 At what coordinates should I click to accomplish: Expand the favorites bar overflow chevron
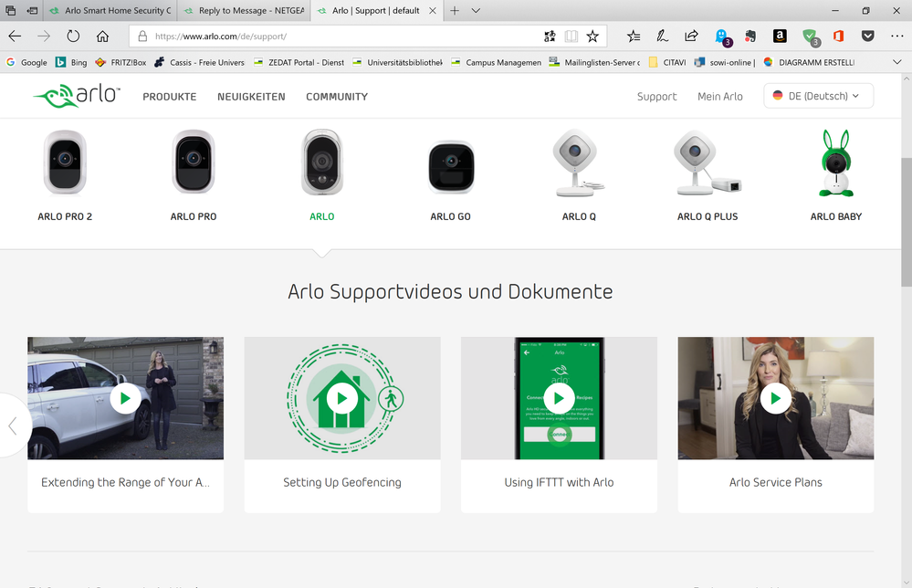coord(896,62)
